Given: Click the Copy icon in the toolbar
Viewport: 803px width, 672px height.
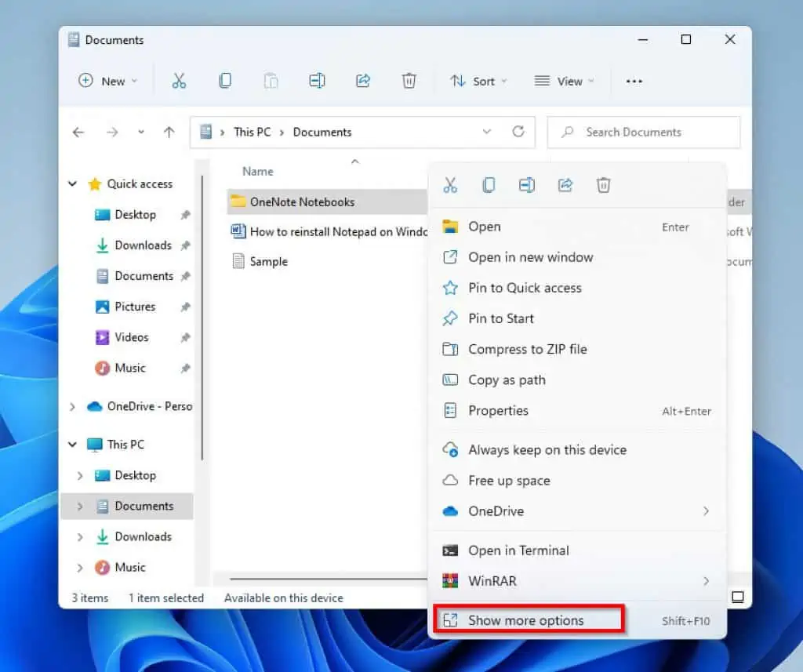Looking at the screenshot, I should (x=225, y=81).
